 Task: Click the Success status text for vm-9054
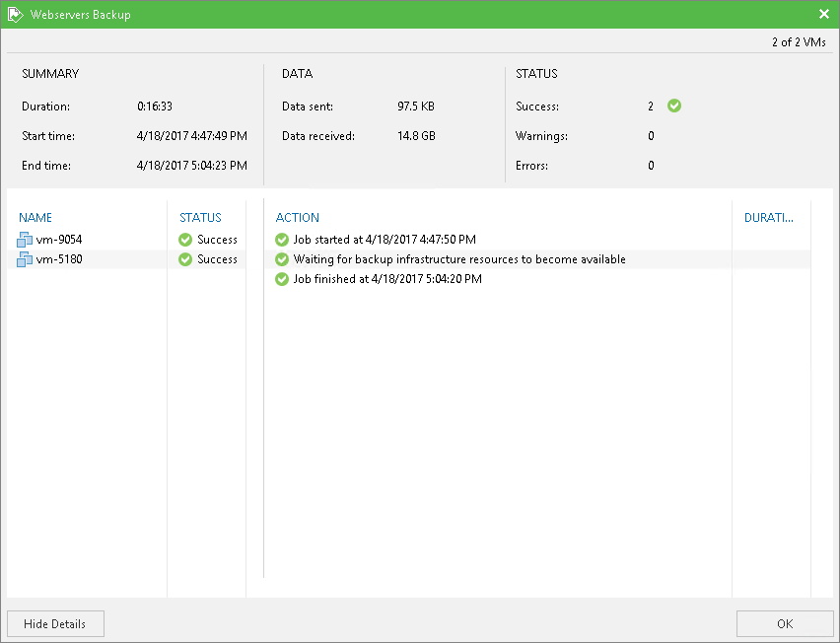pyautogui.click(x=217, y=240)
